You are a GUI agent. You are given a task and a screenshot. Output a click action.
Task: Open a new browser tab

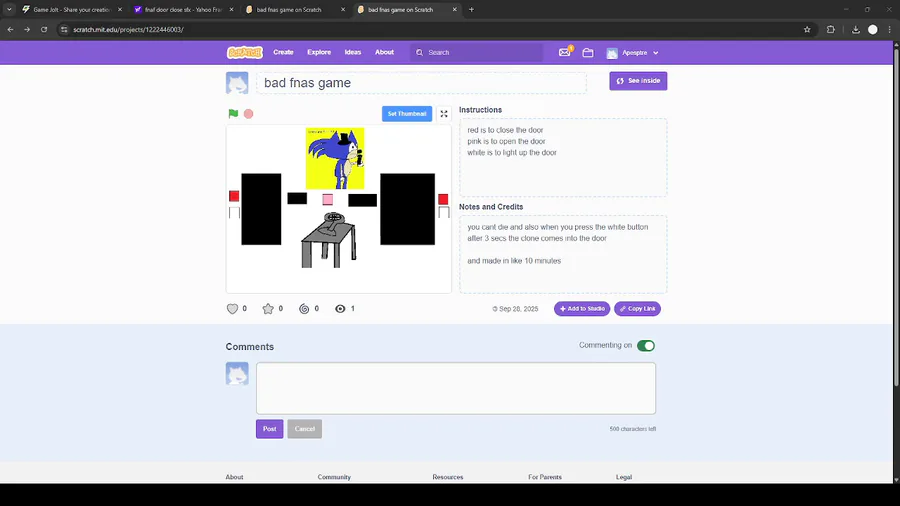(471, 9)
